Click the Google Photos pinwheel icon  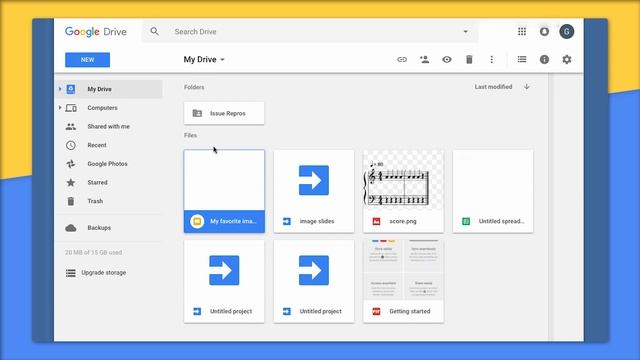71,164
